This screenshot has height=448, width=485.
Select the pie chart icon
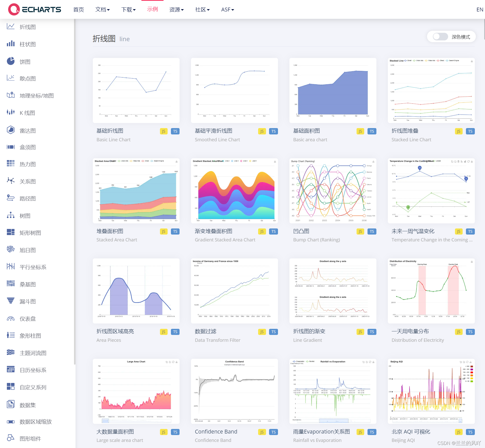click(10, 61)
